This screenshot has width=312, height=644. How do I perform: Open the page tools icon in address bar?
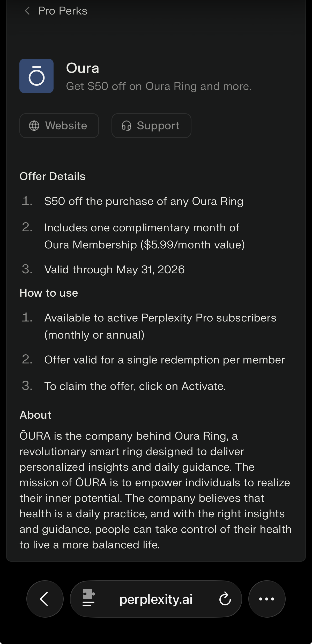[88, 599]
